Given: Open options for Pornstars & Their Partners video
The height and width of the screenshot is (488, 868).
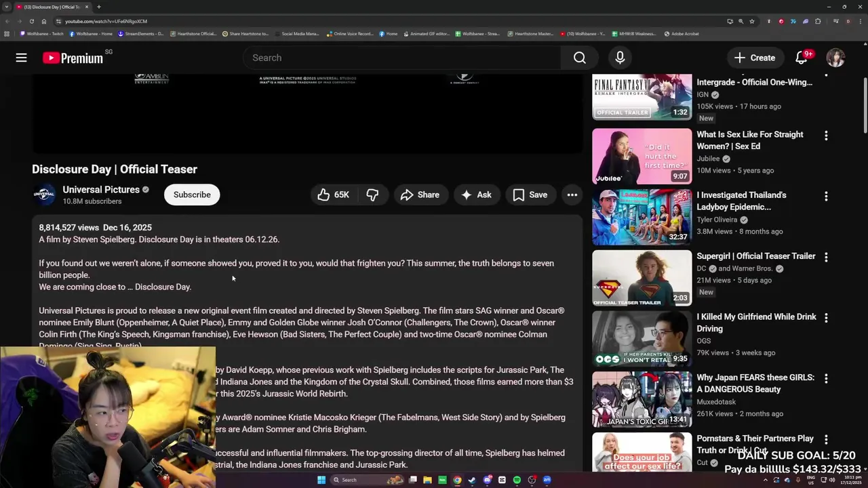Looking at the screenshot, I should pos(826,440).
